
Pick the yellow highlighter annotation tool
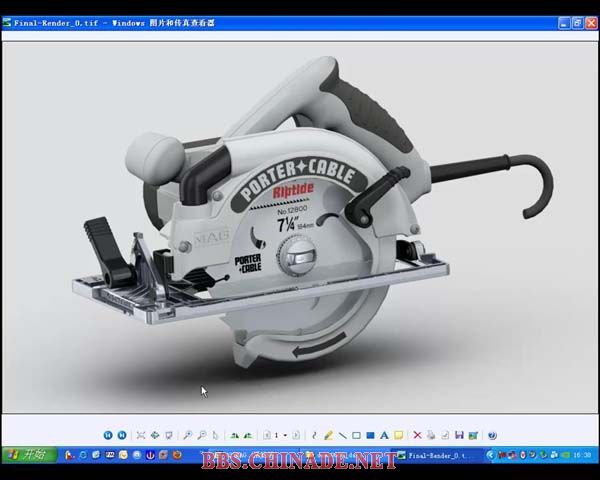328,435
